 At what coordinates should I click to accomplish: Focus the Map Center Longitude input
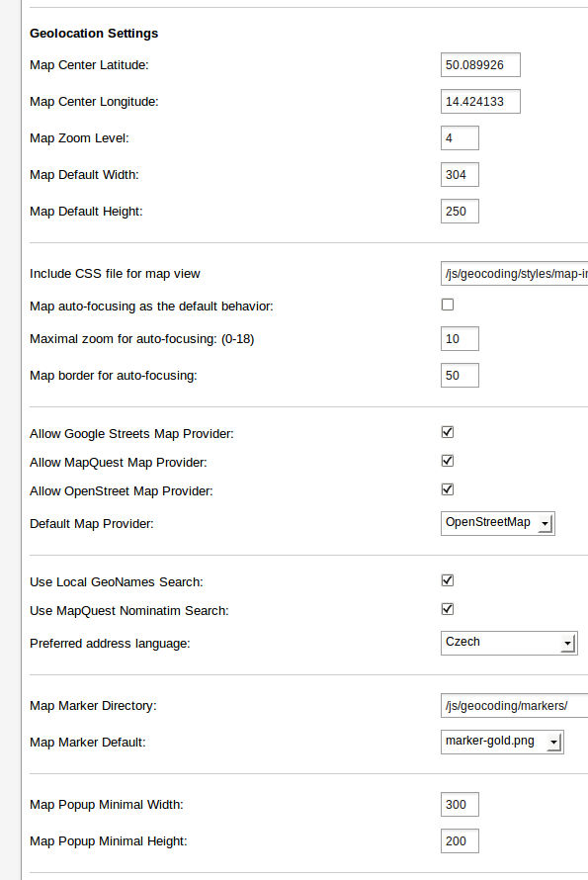coord(480,101)
